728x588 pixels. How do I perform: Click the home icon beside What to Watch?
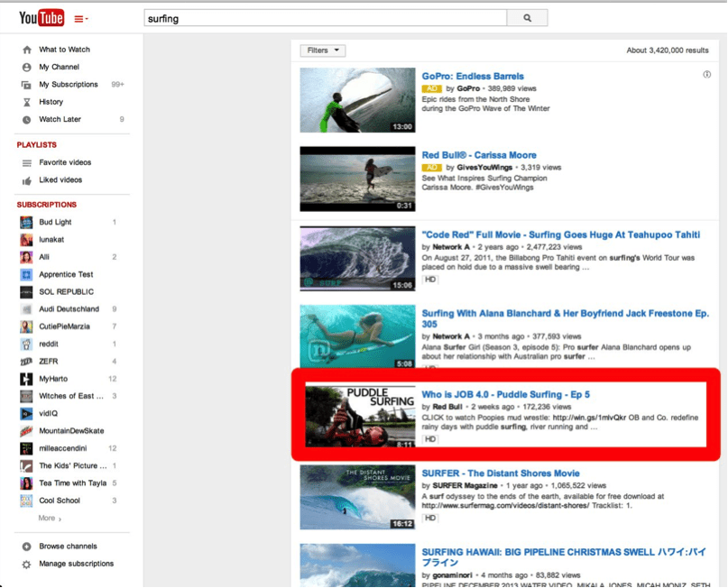coord(27,50)
